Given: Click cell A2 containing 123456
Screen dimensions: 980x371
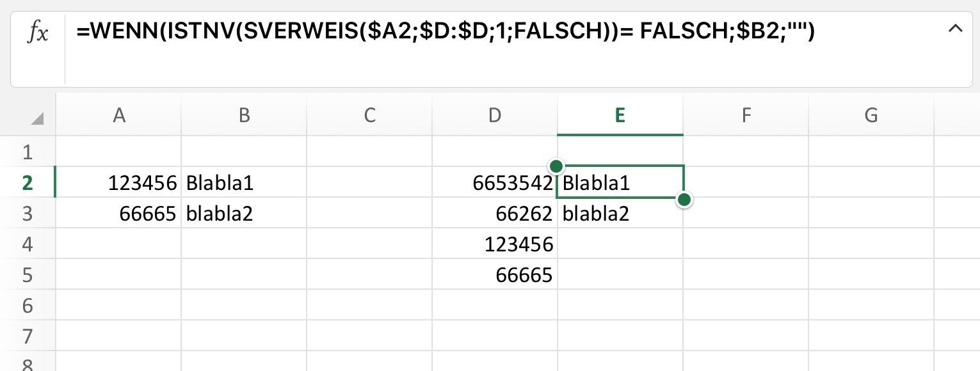Looking at the screenshot, I should (x=118, y=183).
